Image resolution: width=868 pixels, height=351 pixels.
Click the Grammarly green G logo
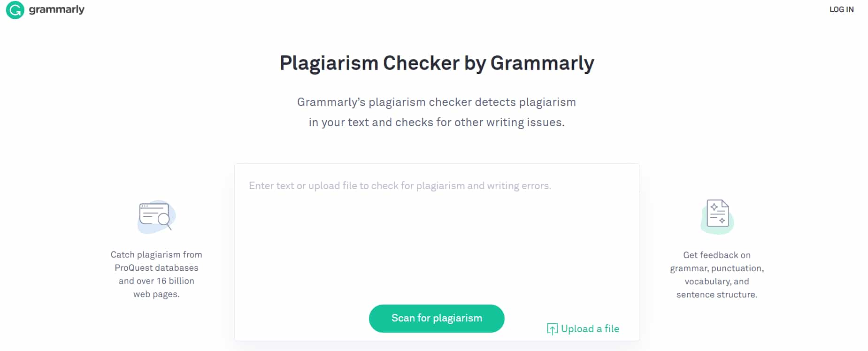coord(15,9)
